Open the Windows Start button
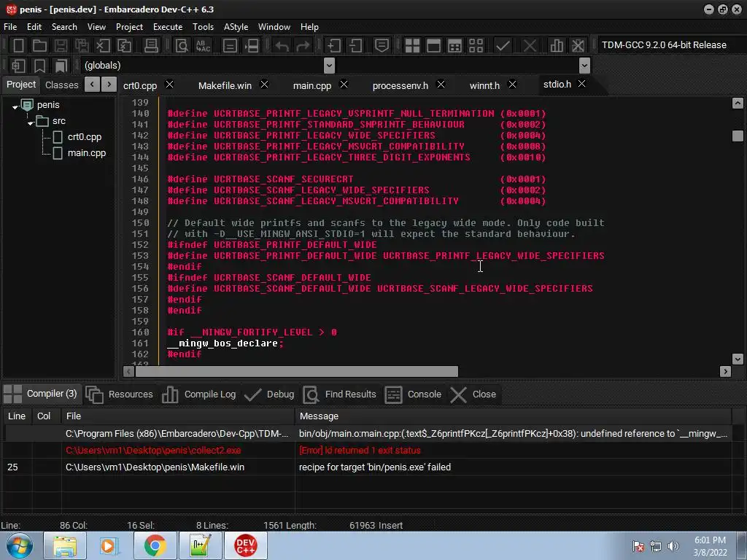747x560 pixels. [20, 545]
